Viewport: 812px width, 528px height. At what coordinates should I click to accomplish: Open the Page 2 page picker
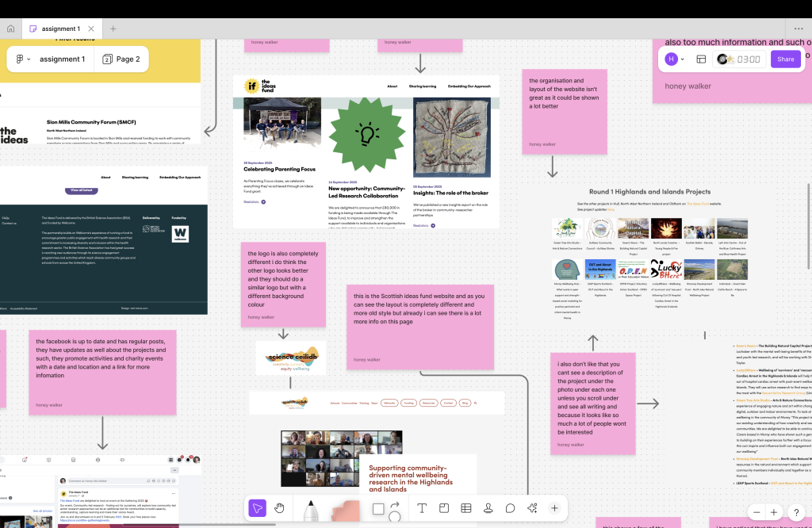point(121,59)
